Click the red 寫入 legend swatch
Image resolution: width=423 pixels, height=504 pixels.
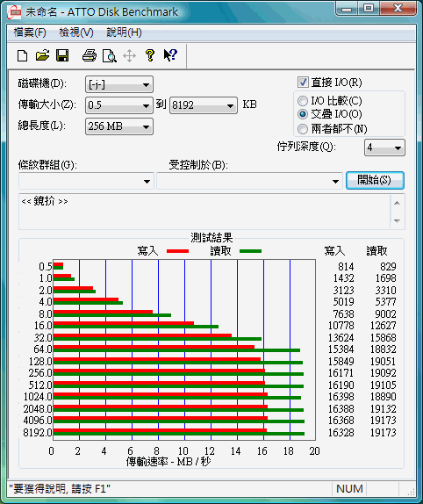click(177, 251)
